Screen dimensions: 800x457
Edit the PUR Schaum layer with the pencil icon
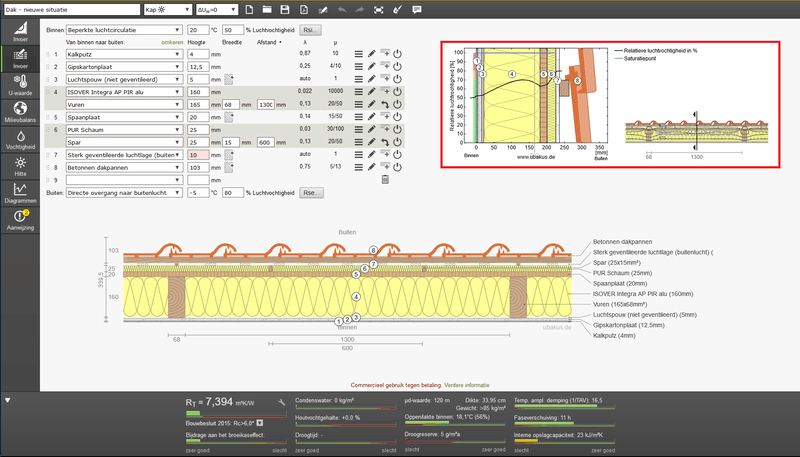[x=372, y=129]
